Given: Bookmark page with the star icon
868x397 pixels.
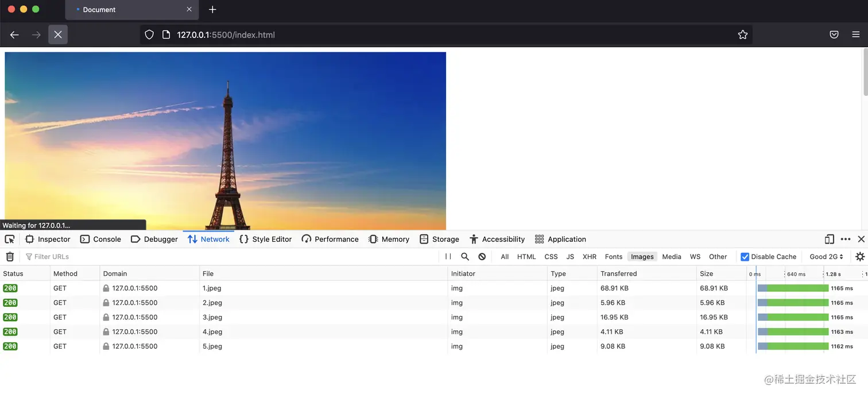Looking at the screenshot, I should [743, 34].
